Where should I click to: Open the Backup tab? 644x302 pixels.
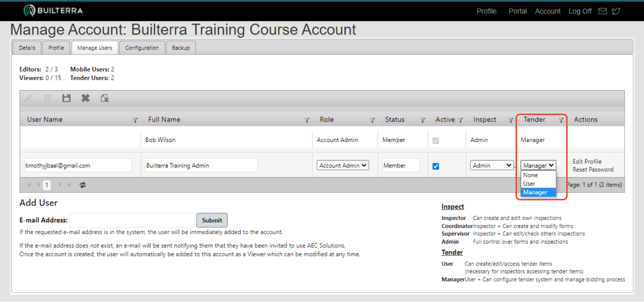tap(181, 48)
